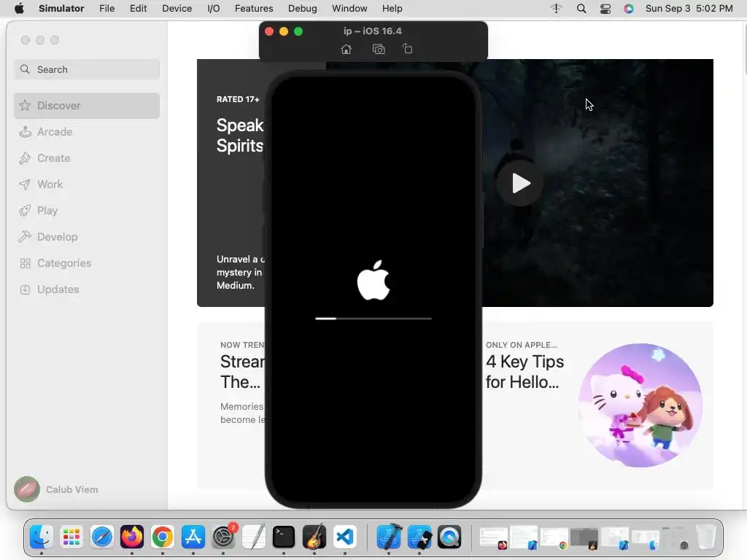Open the Features menu

254,9
